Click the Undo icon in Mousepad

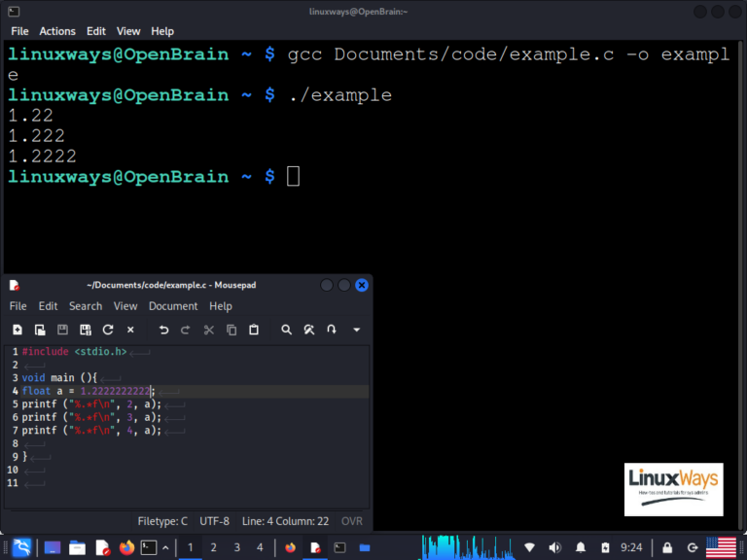point(163,330)
